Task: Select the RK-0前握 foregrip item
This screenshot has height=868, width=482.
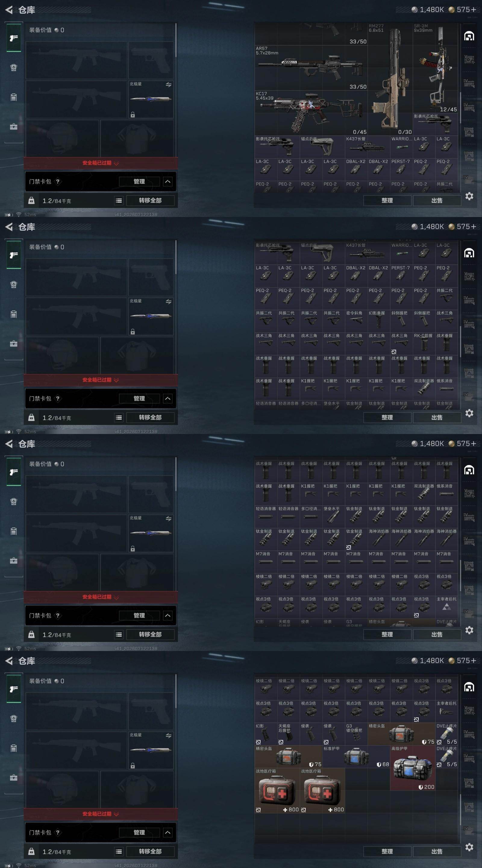Action: pyautogui.click(x=424, y=343)
